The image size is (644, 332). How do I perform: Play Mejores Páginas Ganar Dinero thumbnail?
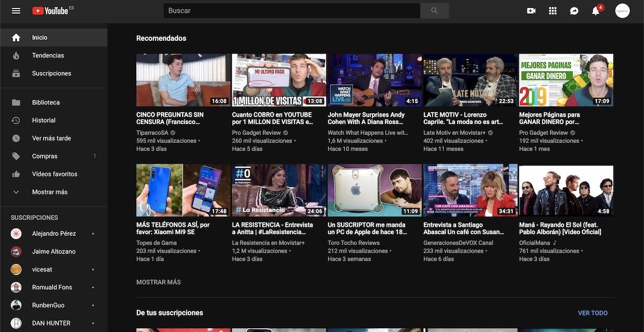click(x=566, y=80)
